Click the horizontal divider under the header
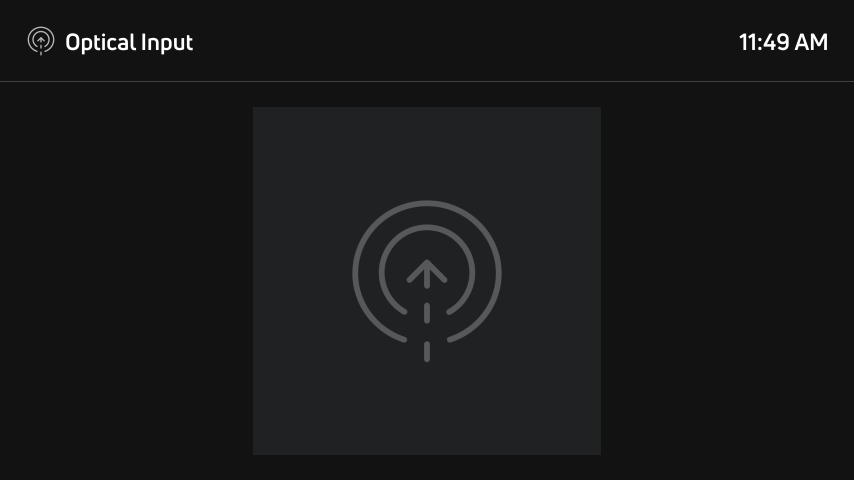The image size is (854, 480). tap(427, 82)
